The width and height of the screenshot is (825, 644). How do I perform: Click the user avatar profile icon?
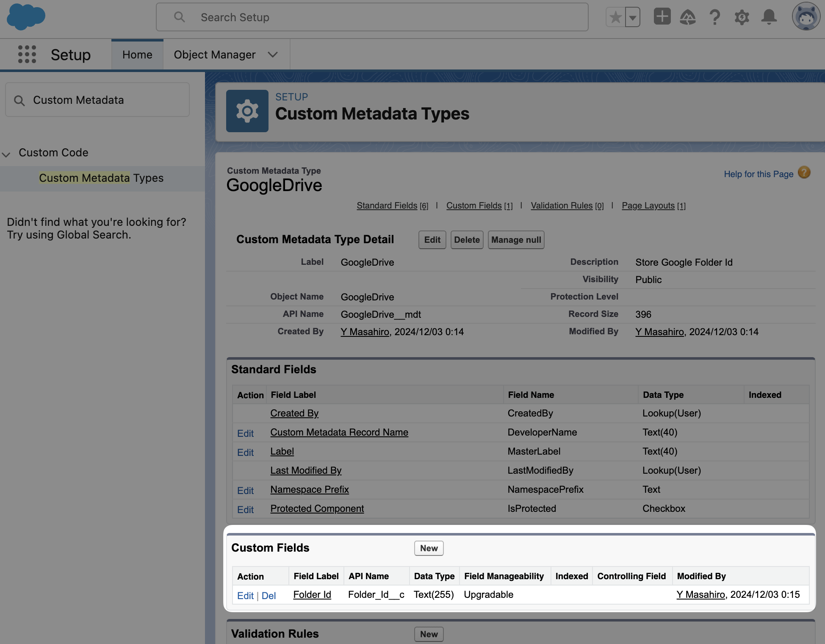coord(806,17)
